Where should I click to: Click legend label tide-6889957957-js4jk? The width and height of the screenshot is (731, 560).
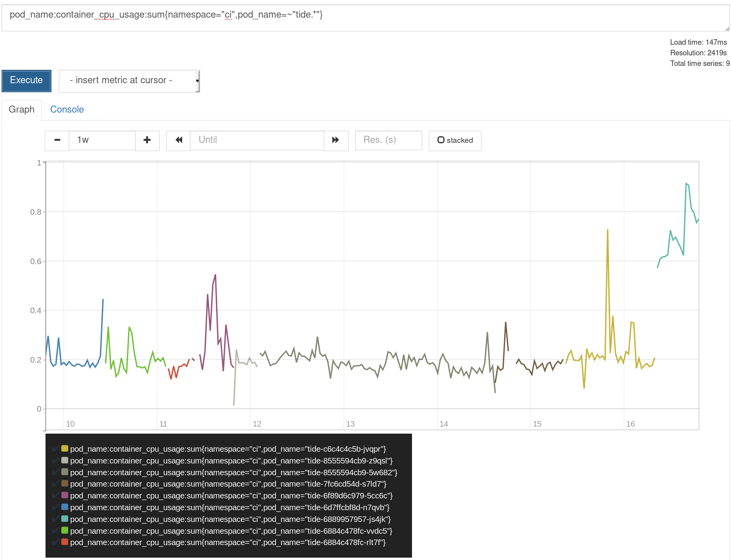coord(230,519)
